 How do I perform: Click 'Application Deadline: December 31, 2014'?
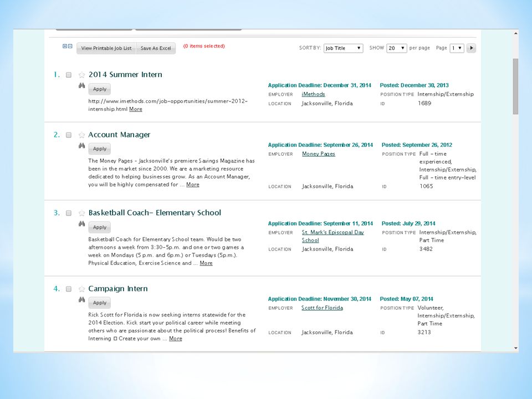coord(320,85)
